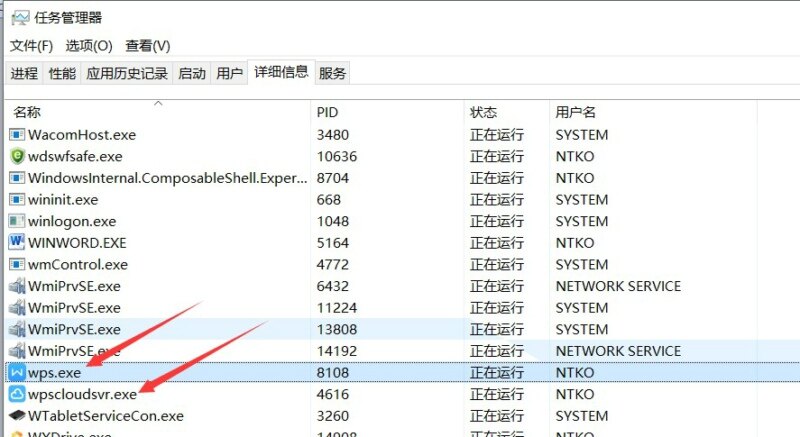
Task: Open the 文件(F) menu
Action: click(31, 46)
